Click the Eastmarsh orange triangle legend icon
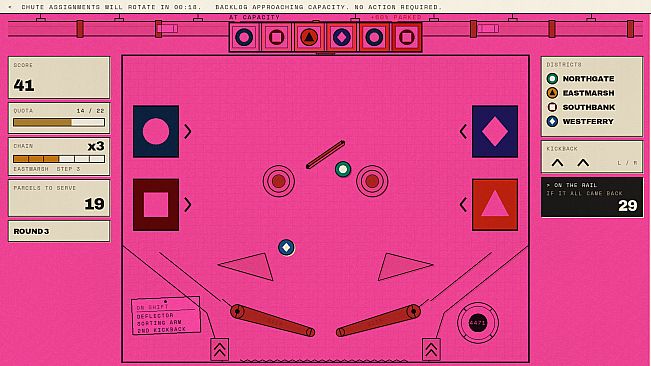Viewport: 651px width, 366px height. [x=552, y=93]
